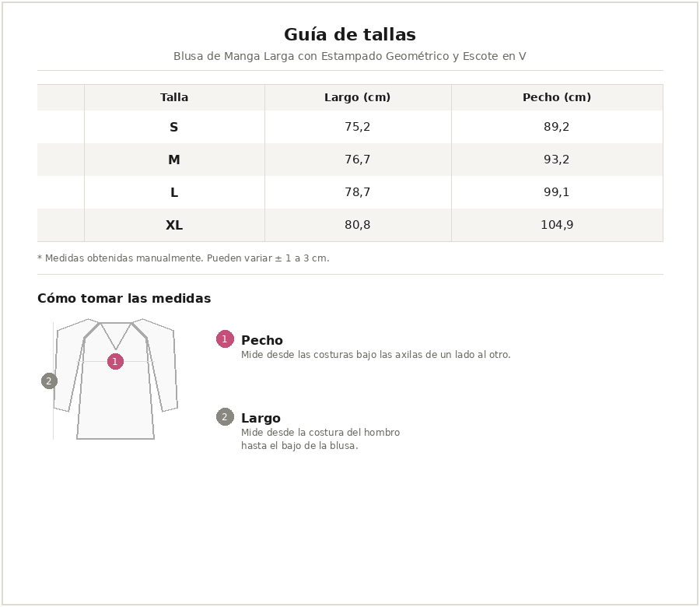This screenshot has height=607, width=700.
Task: Click the L size row label
Action: tap(174, 192)
